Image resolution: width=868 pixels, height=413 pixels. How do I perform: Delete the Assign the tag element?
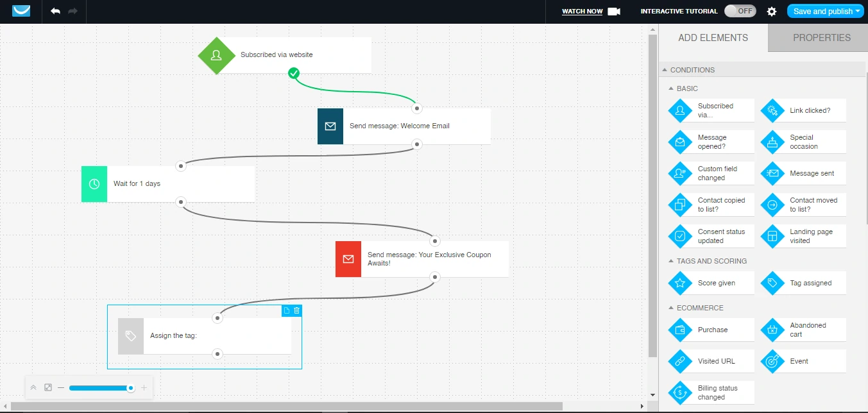point(296,310)
